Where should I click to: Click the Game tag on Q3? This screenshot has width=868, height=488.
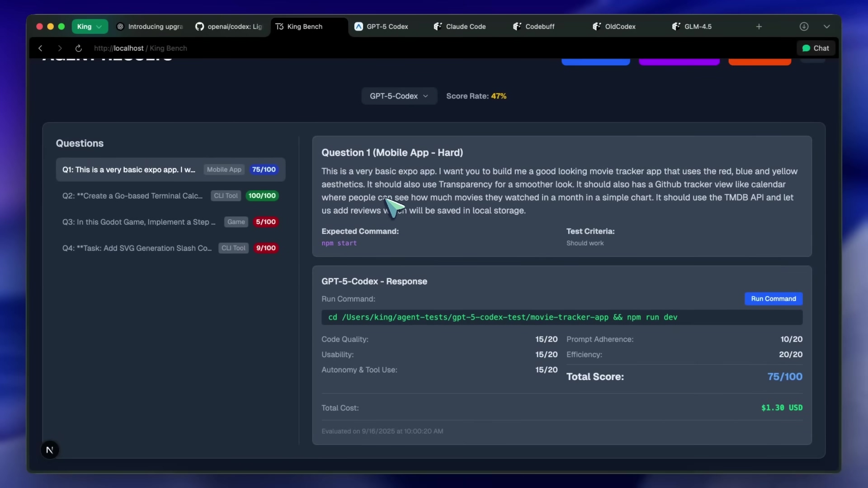(x=236, y=222)
